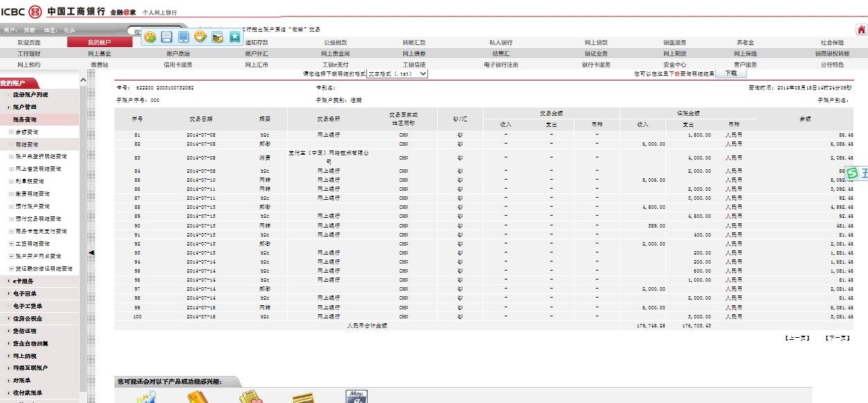Open 安全中心 menu item
Image resolution: width=868 pixels, height=403 pixels.
[x=674, y=65]
